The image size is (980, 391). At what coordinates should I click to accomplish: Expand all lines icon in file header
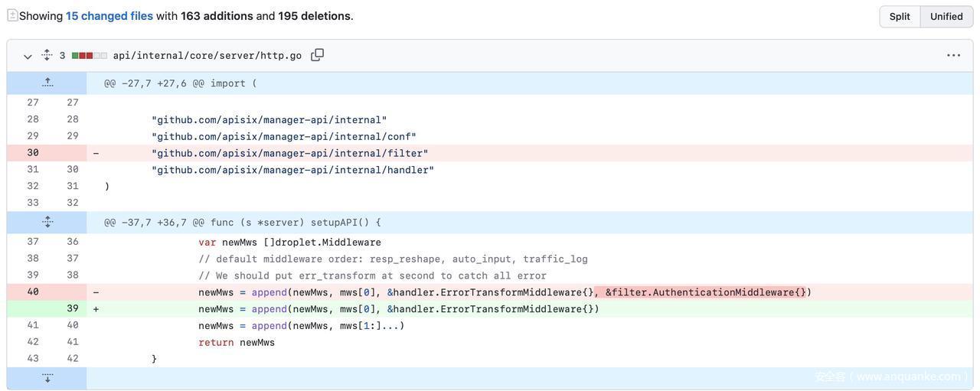coord(47,56)
